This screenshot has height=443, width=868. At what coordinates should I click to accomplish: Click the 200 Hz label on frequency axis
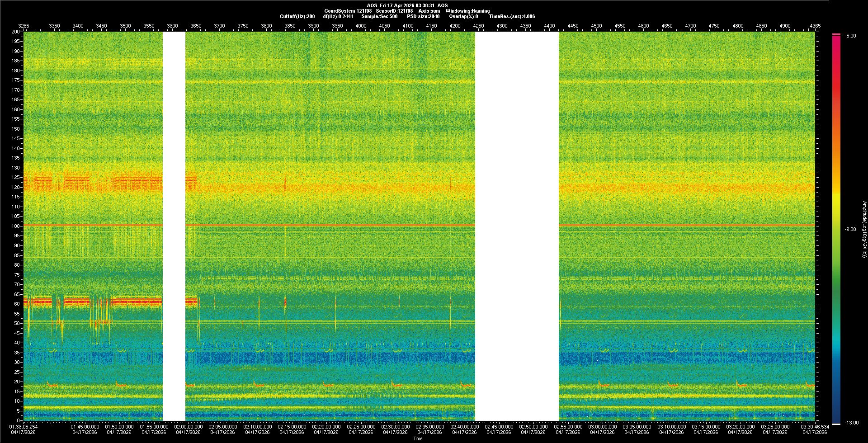[16, 32]
